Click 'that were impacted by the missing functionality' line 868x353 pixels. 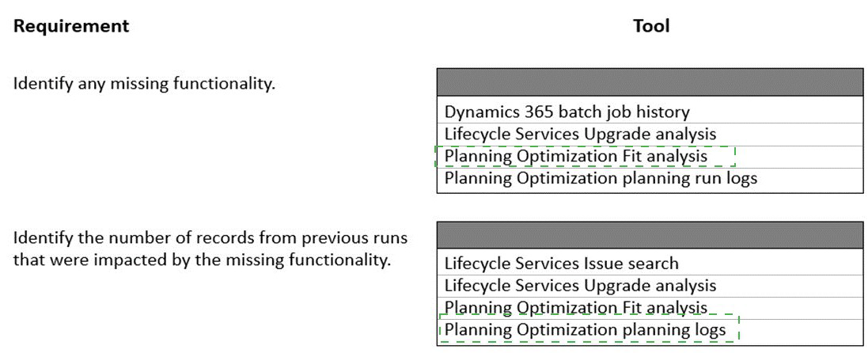pyautogui.click(x=202, y=259)
